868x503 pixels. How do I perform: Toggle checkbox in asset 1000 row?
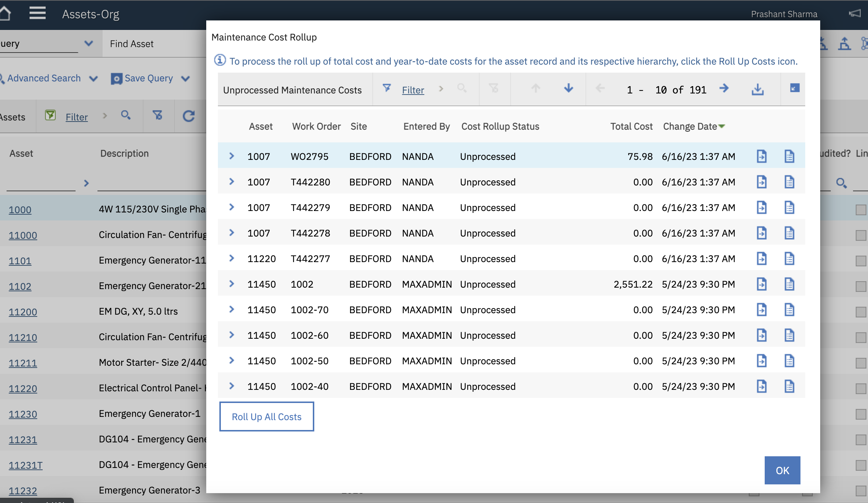(x=861, y=210)
